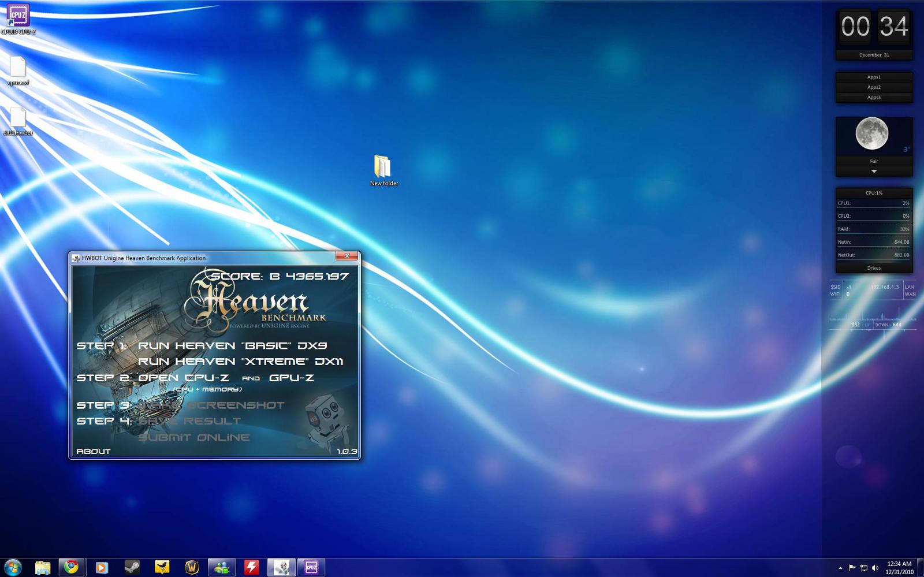The image size is (924, 577).
Task: Show hidden system tray icons
Action: tap(840, 568)
